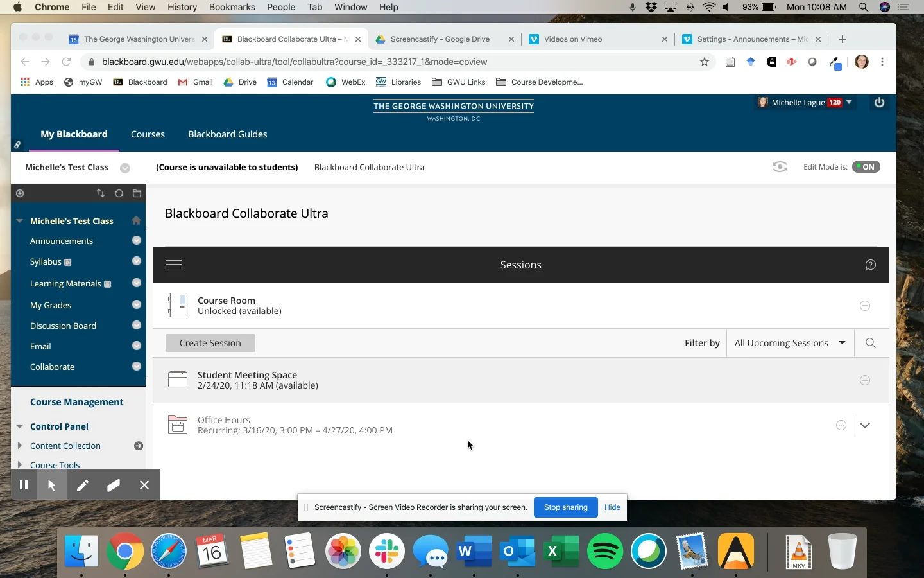
Task: Refresh the course menu
Action: pyautogui.click(x=119, y=193)
